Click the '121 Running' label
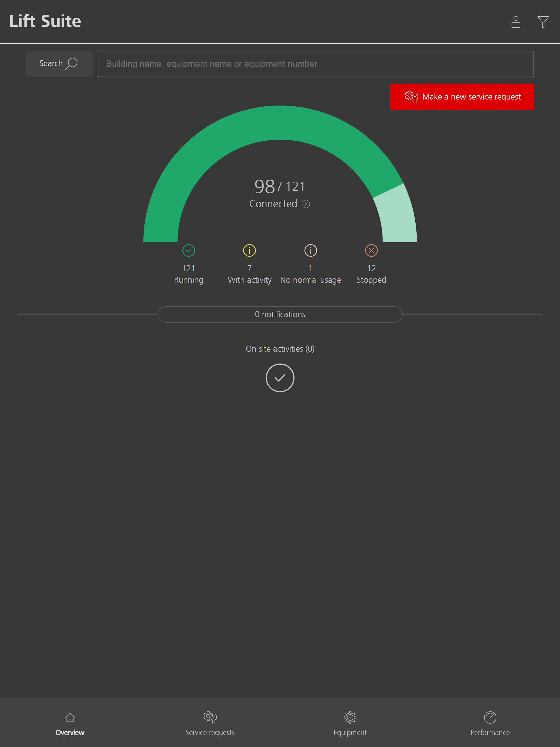Image resolution: width=560 pixels, height=747 pixels. (x=188, y=274)
